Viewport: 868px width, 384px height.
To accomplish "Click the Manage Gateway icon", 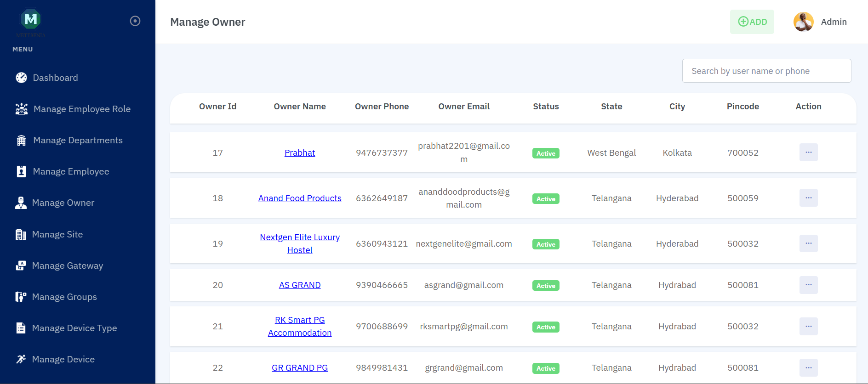I will [21, 266].
